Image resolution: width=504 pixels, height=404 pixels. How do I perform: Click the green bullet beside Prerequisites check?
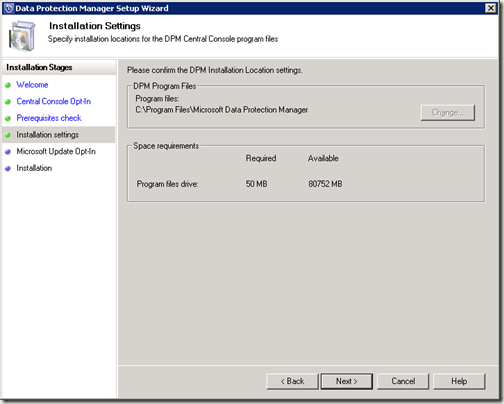8,118
